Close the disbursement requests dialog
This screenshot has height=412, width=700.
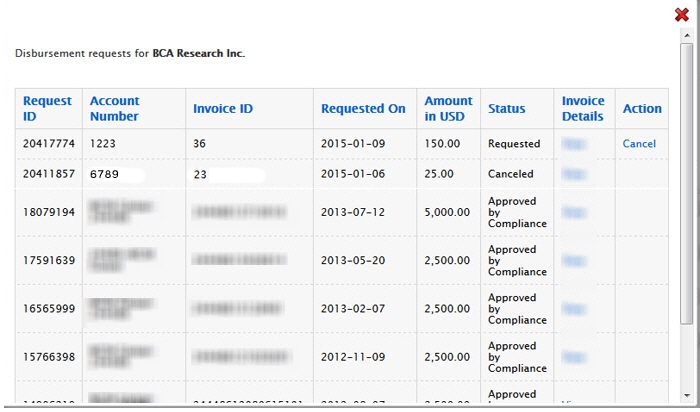[x=682, y=14]
